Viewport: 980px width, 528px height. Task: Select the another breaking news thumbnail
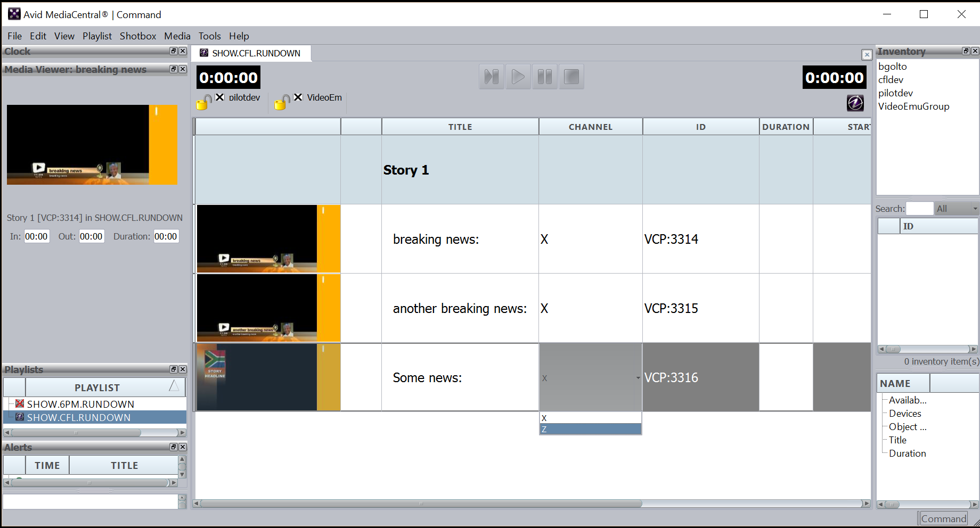coord(268,308)
